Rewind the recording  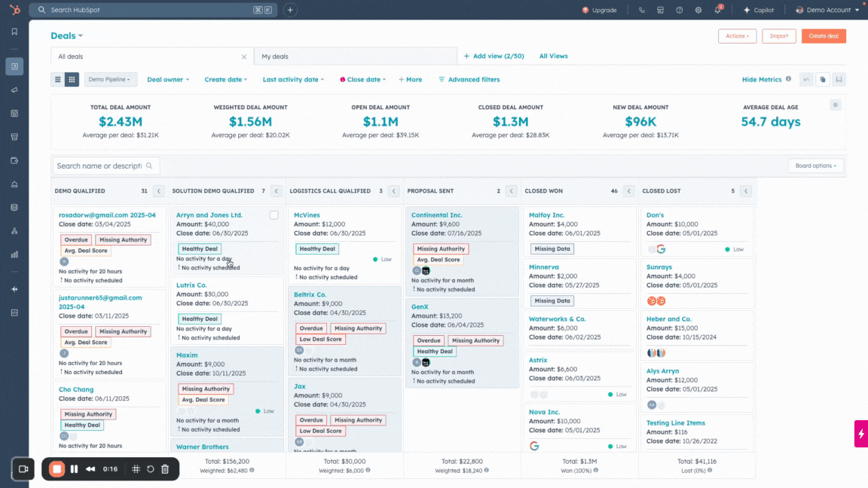(90, 469)
